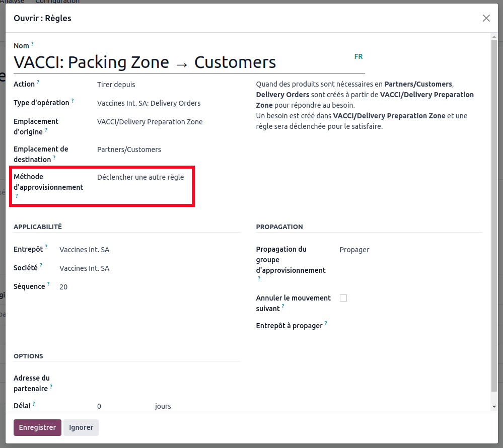Click the Enregistrer button
The height and width of the screenshot is (448, 503).
37,427
